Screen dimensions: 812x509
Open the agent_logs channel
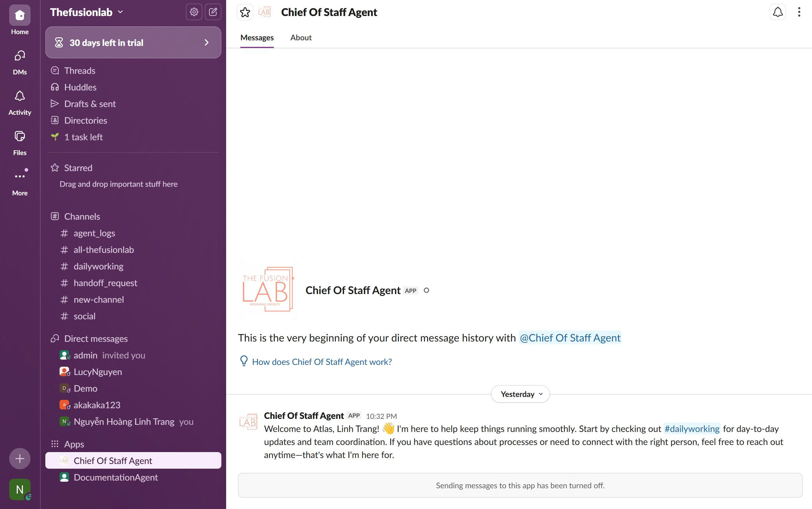tap(133, 233)
